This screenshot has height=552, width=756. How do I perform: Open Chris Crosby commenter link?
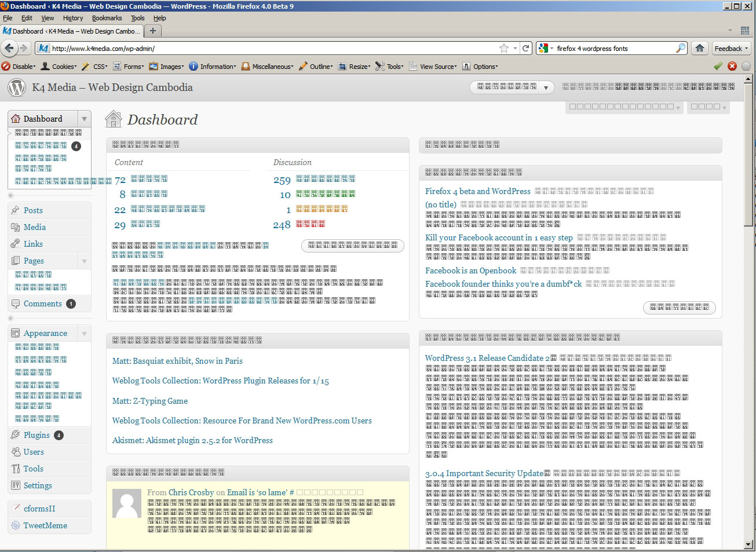coord(191,492)
